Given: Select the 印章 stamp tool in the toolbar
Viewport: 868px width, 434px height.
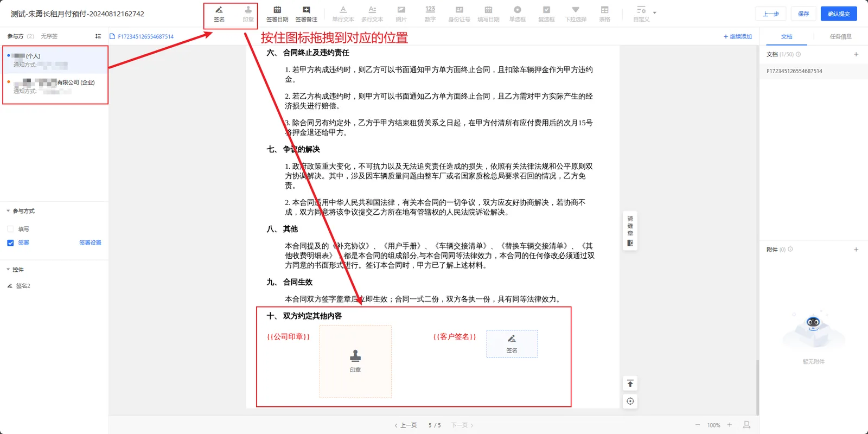Looking at the screenshot, I should [248, 14].
